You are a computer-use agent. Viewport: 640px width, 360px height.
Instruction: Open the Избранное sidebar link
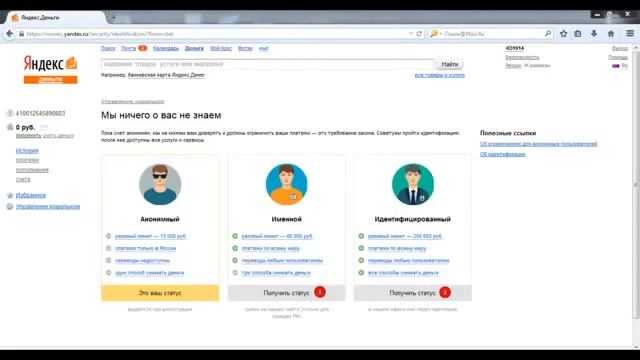[x=31, y=196]
